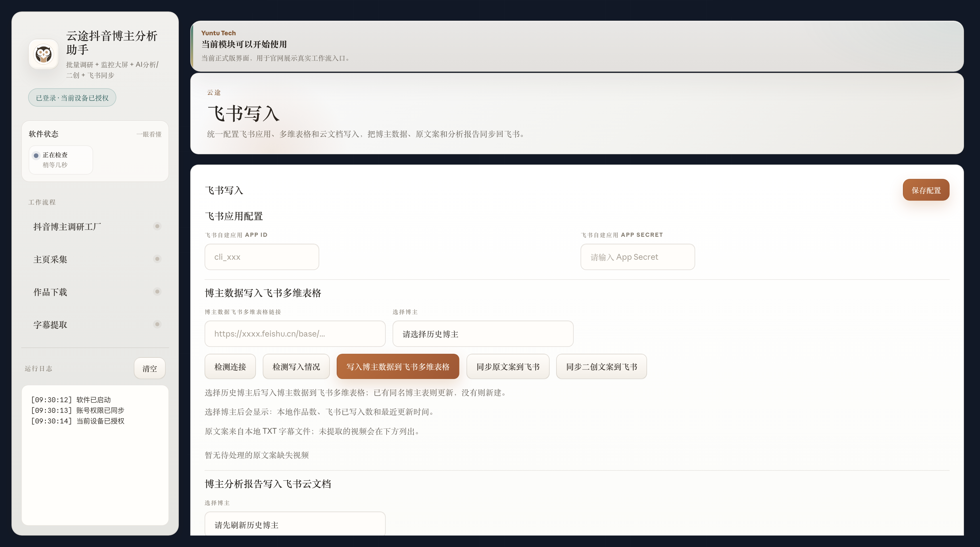
Task: Focus the App Secret input field
Action: (x=638, y=257)
